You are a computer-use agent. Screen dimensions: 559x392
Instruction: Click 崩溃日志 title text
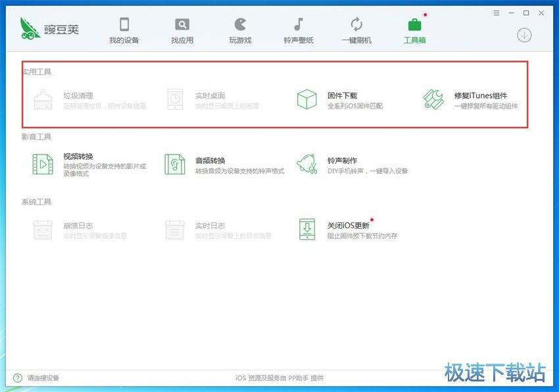(x=78, y=226)
